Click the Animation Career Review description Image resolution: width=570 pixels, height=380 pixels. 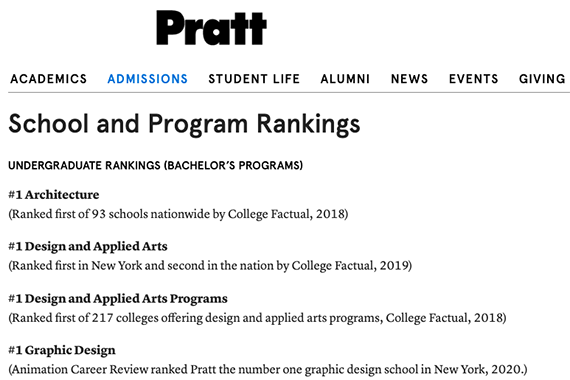(268, 369)
